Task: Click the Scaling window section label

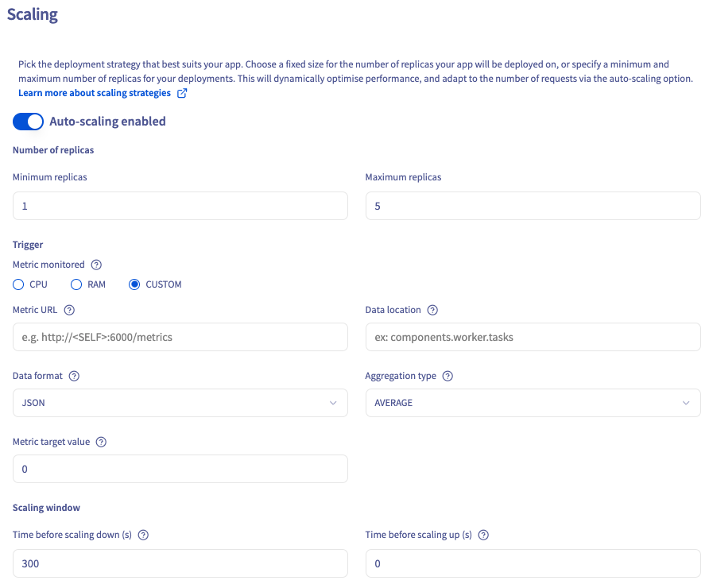Action: [47, 508]
